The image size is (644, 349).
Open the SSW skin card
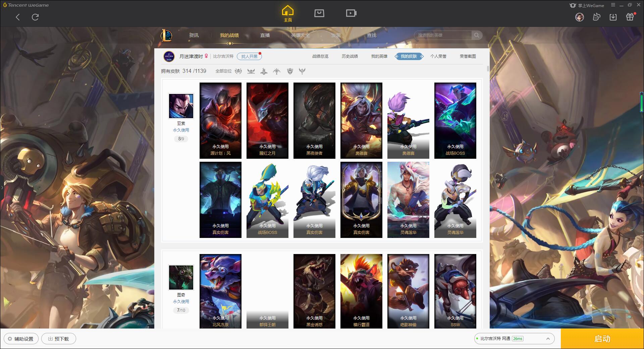455,291
